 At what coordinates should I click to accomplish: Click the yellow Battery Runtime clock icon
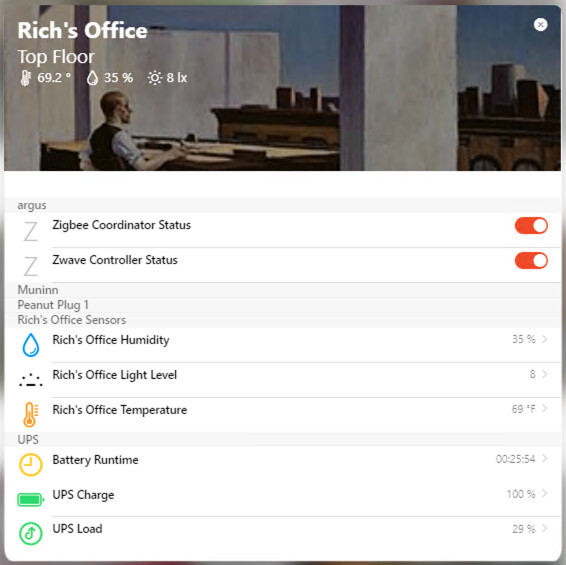coord(31,464)
